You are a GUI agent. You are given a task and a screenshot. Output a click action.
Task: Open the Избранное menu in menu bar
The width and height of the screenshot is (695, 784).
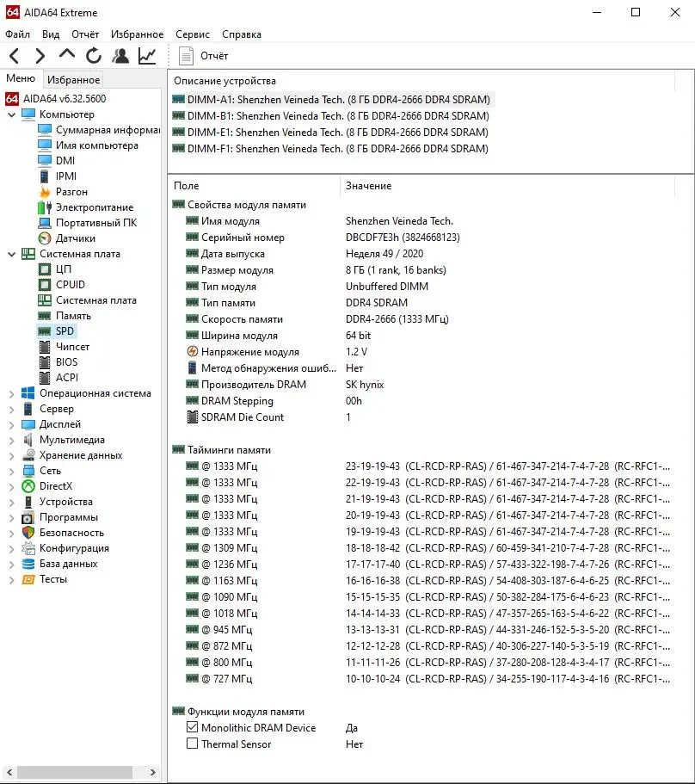137,34
